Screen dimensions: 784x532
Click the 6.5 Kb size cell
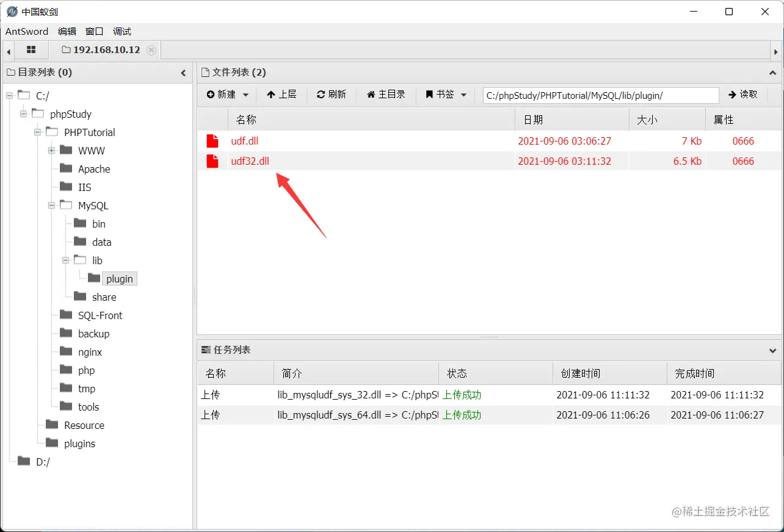click(688, 161)
